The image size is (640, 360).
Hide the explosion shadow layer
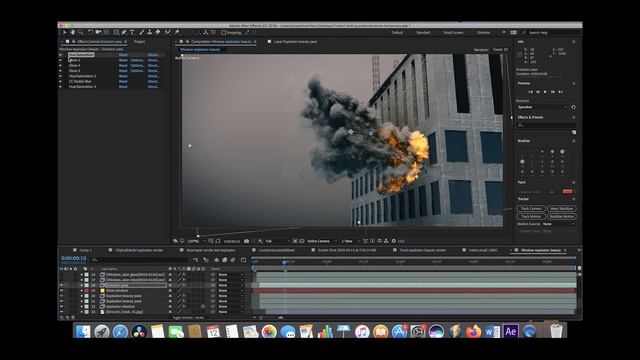(x=61, y=307)
